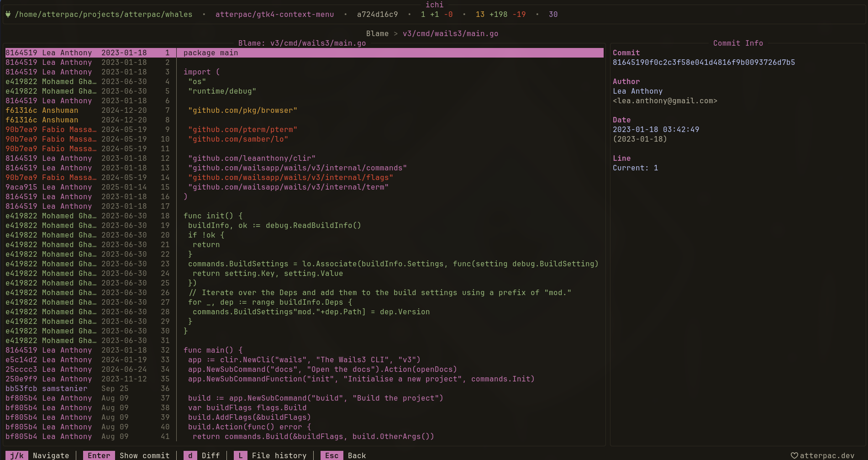Click commit bb53fcb by samstanier

(21, 388)
